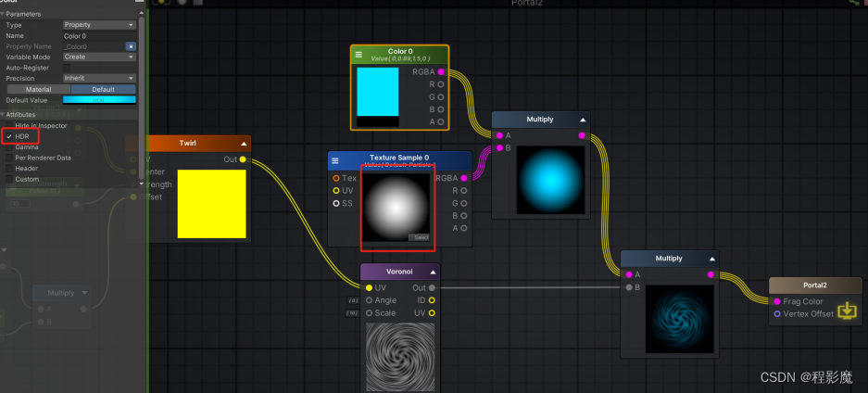Click the Scale input port on Voronoi node
This screenshot has height=393, width=868.
pyautogui.click(x=369, y=312)
